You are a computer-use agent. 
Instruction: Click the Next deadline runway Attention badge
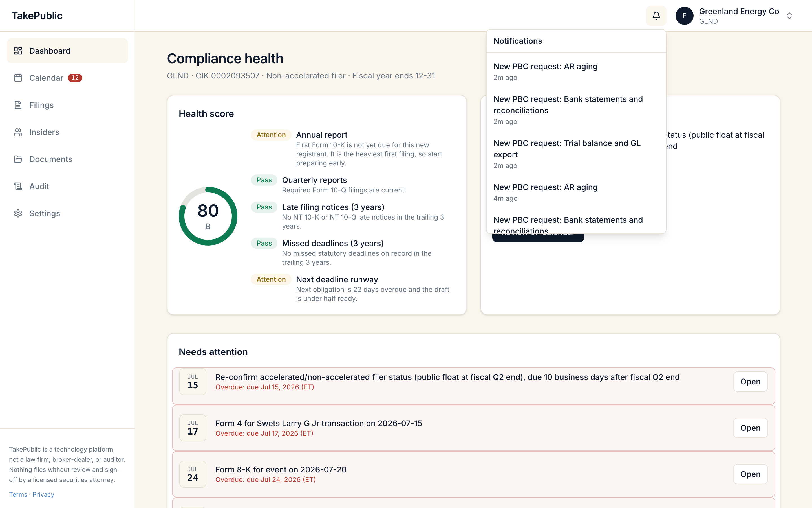tap(271, 279)
